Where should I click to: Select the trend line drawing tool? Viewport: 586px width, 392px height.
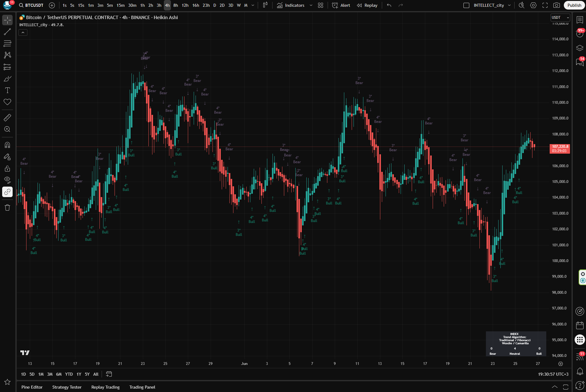pos(7,32)
